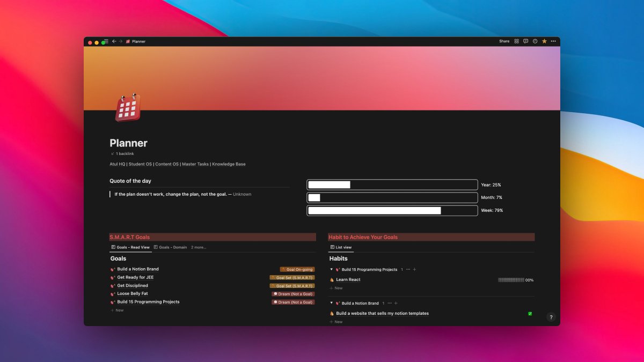644x362 pixels.
Task: Open Build a Notion Brand group's three-dot menu
Action: click(x=389, y=304)
